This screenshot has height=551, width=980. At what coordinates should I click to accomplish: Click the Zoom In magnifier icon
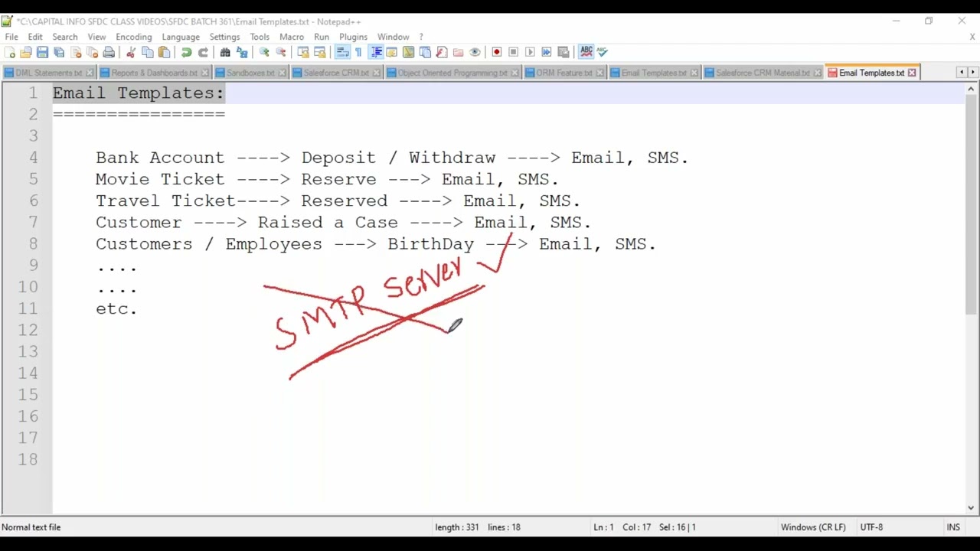click(264, 52)
